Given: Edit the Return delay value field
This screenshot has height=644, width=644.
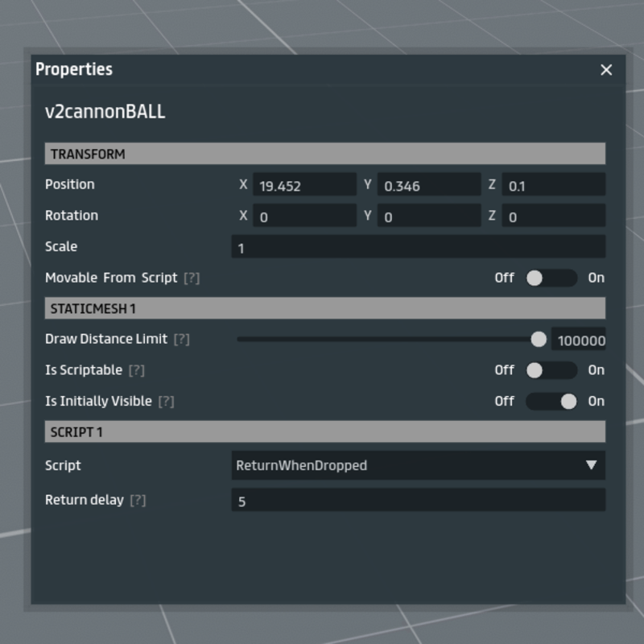Looking at the screenshot, I should (x=418, y=501).
